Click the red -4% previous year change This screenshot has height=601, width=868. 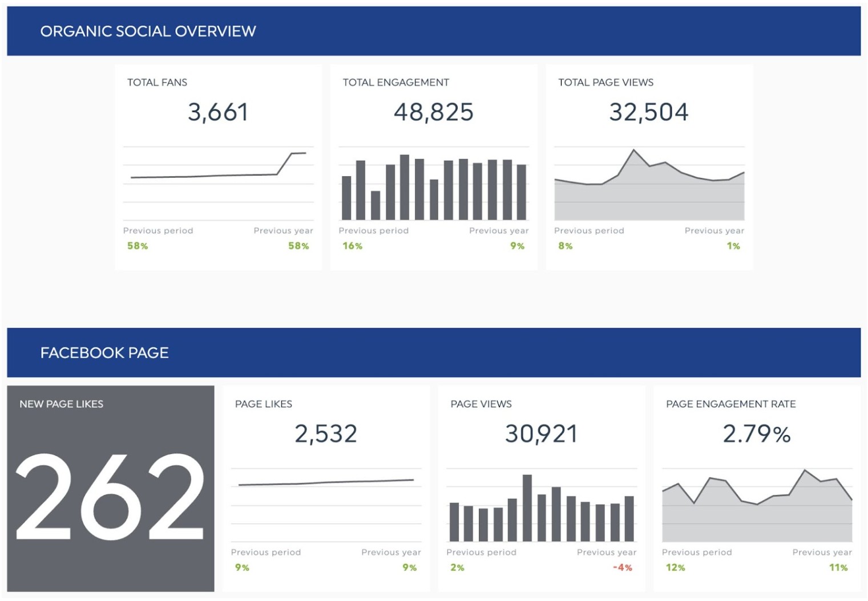[622, 568]
